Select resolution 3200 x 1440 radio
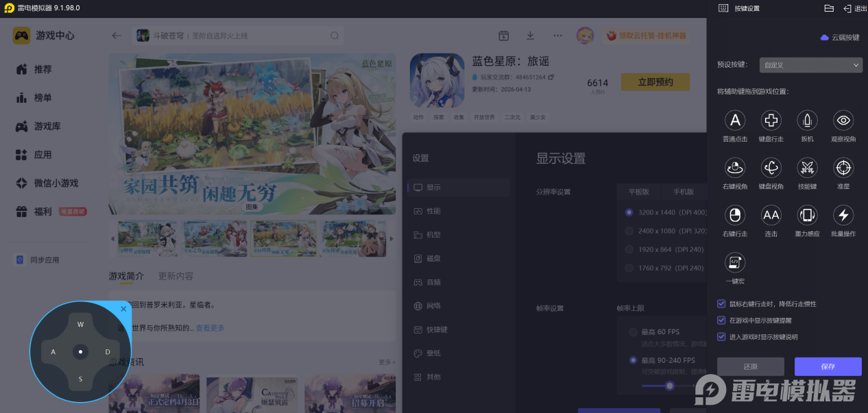Screen dimensions: 868x413 tap(629, 212)
